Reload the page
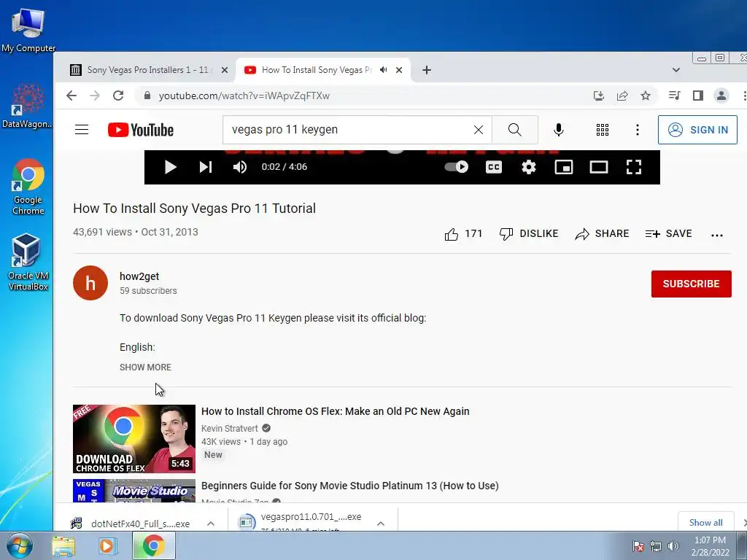Screen dimensions: 747x560 (118, 96)
